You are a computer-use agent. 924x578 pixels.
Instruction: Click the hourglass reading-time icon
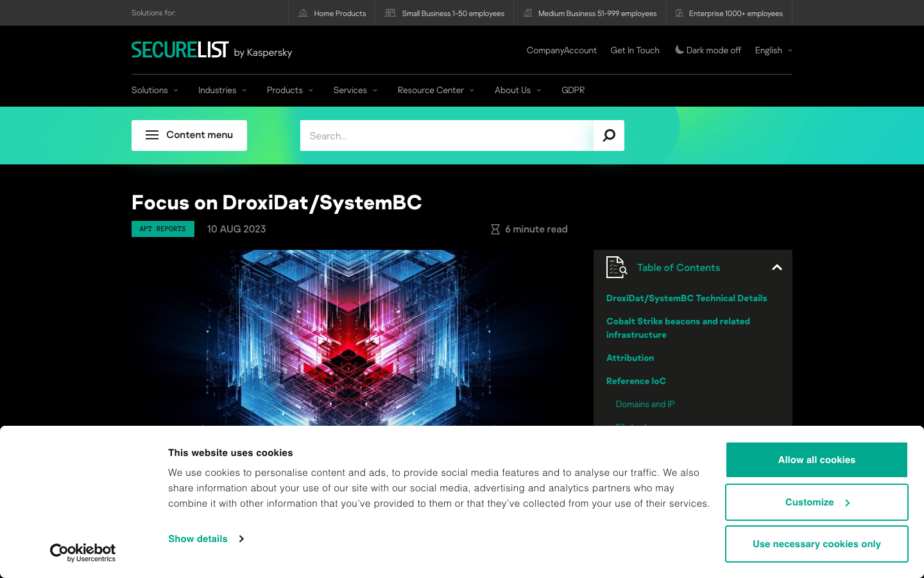(495, 229)
